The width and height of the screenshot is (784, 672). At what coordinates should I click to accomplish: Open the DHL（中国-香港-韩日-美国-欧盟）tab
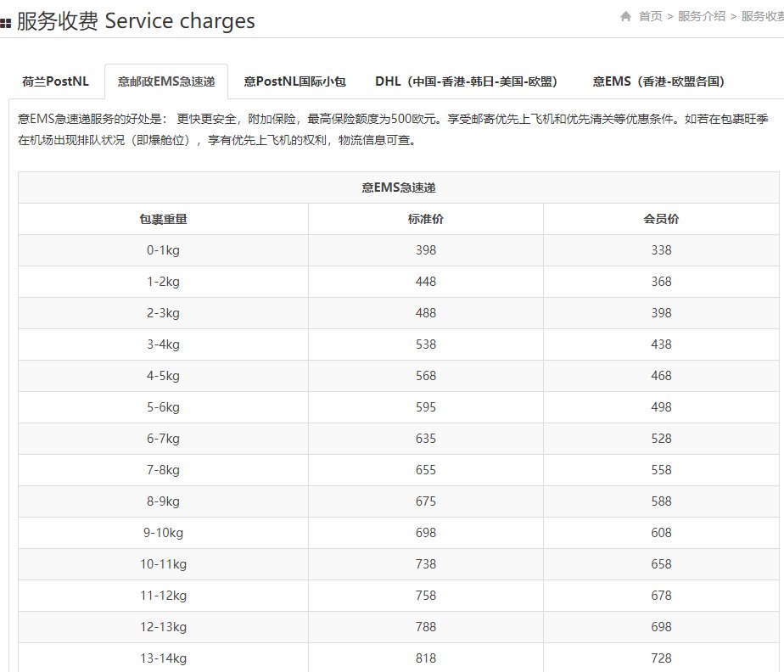pos(467,81)
